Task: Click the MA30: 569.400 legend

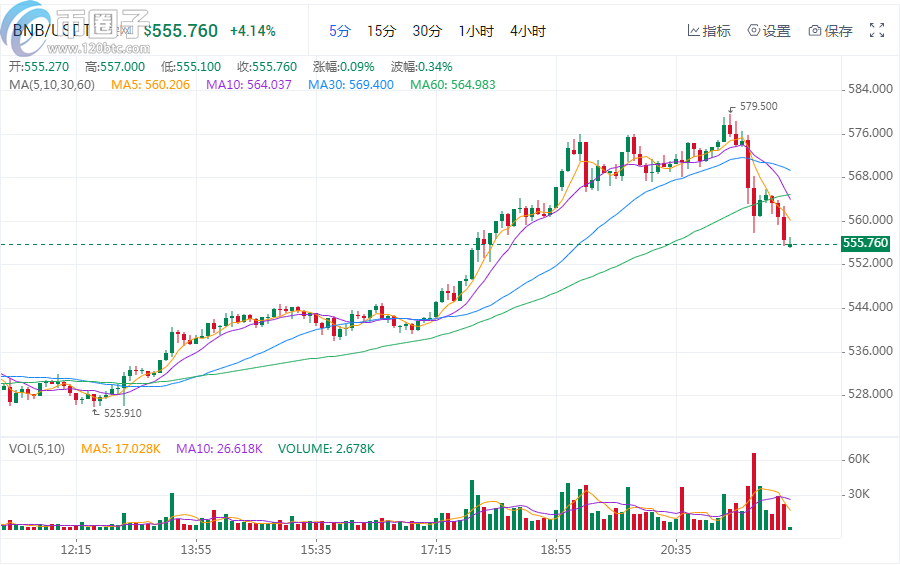Action: pos(351,85)
